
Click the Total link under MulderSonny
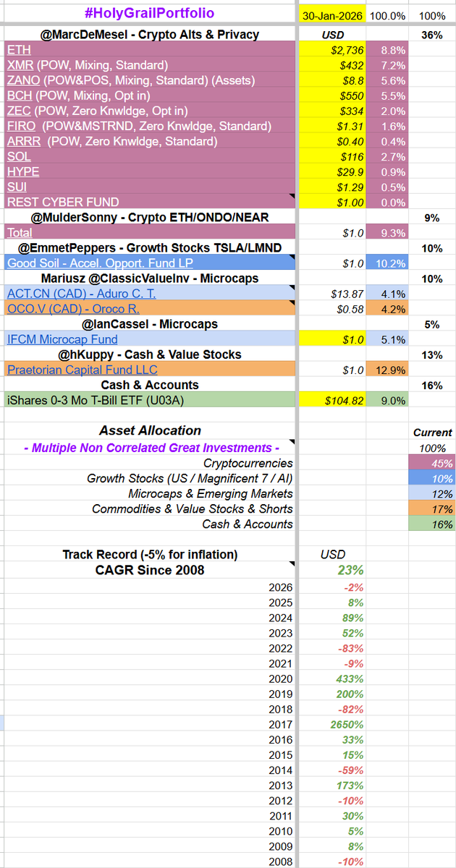[21, 232]
